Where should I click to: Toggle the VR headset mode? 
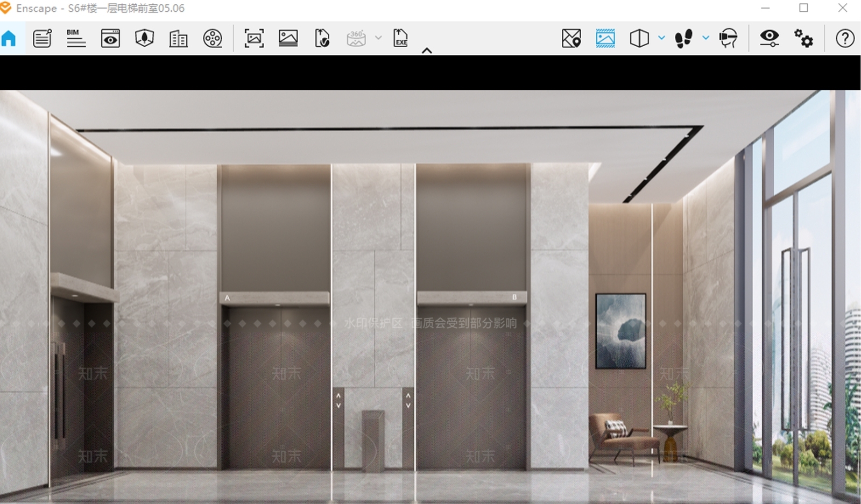(728, 38)
